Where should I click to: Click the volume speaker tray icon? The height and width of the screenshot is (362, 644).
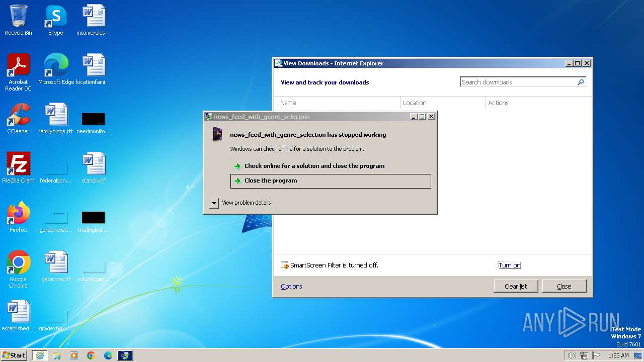(x=572, y=355)
